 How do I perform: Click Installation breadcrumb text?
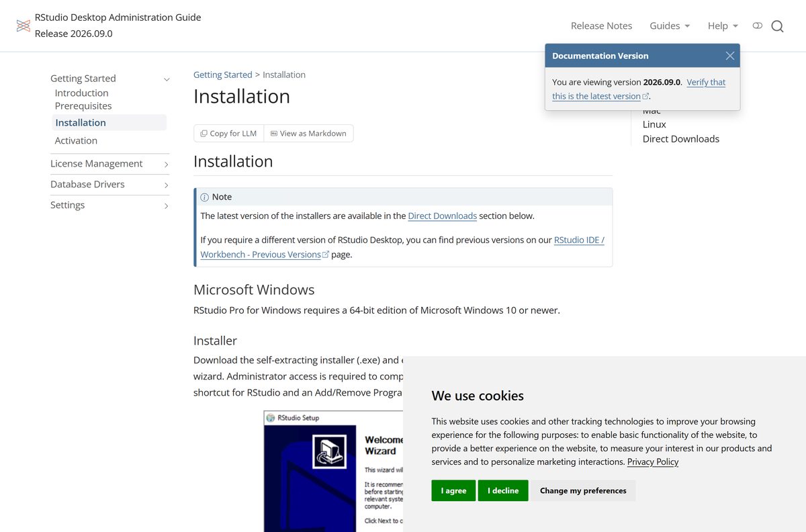point(284,75)
